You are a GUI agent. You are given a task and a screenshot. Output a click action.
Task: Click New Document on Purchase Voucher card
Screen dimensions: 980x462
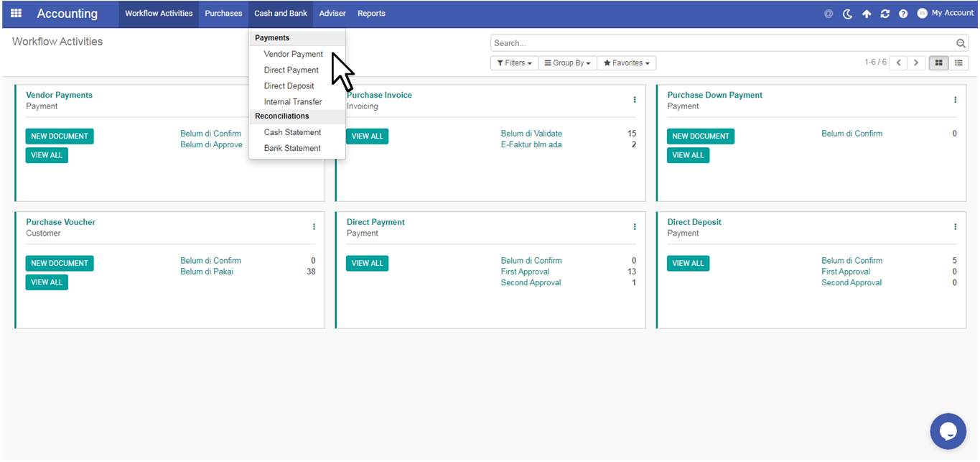point(60,264)
